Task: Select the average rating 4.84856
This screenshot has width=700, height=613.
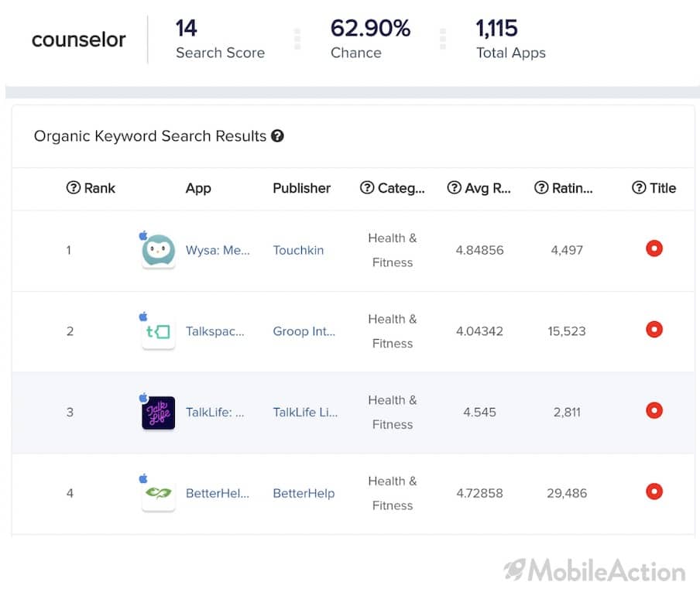Action: [x=479, y=250]
